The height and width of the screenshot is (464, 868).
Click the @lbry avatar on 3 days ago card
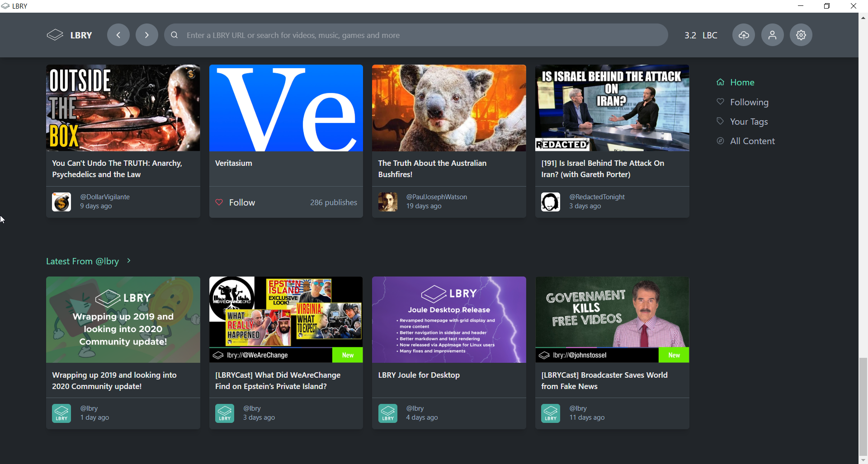[225, 413]
